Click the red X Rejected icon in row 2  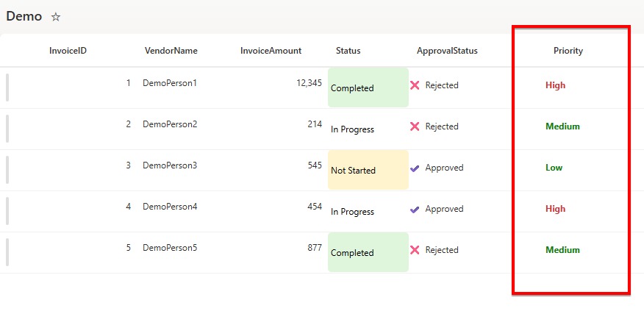tap(415, 126)
